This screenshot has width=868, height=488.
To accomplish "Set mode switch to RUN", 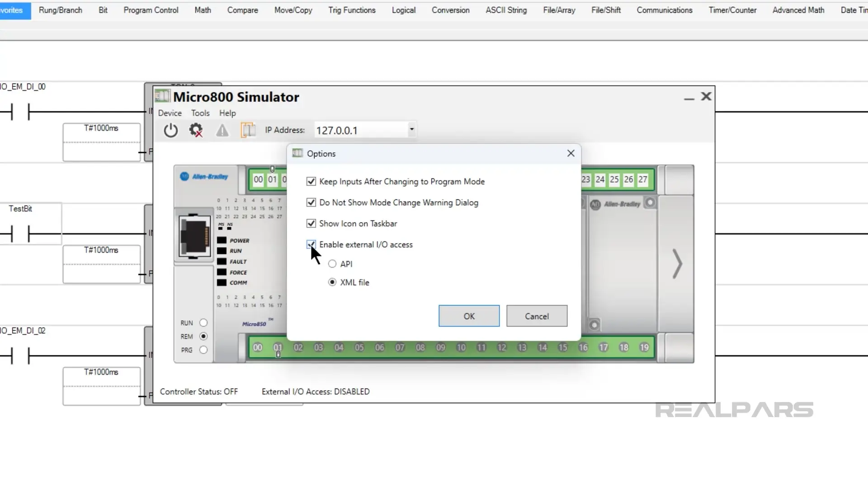I will (x=203, y=323).
